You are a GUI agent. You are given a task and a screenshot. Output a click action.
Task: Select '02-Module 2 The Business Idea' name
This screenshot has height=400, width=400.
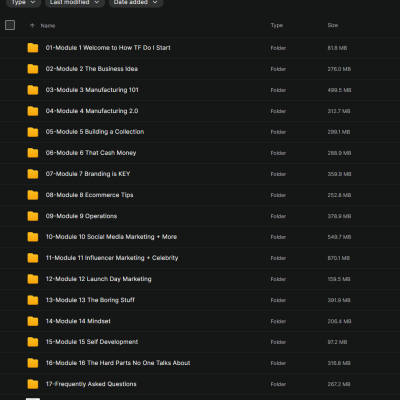point(92,69)
